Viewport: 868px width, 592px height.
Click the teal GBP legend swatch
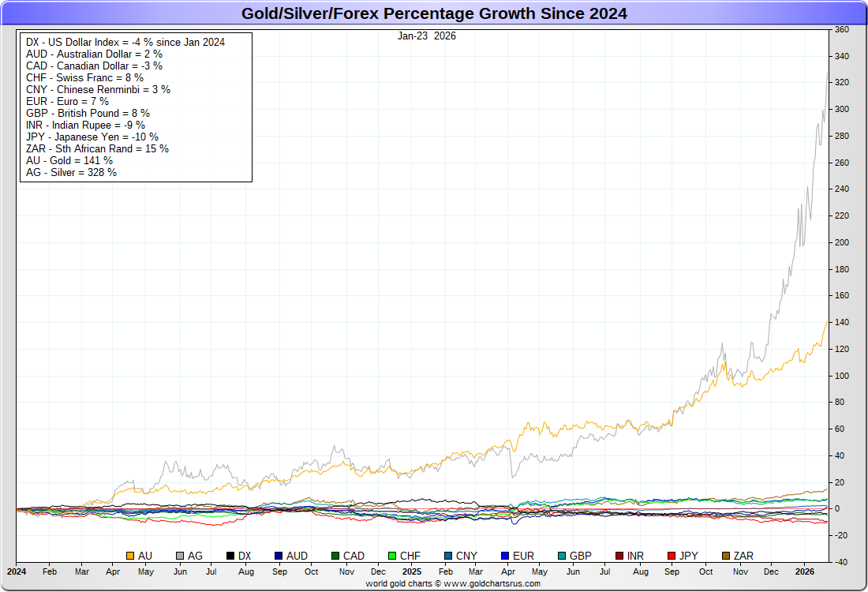tap(561, 556)
